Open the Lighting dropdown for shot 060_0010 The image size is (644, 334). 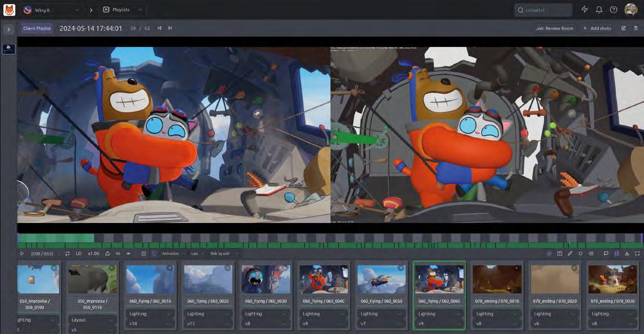(x=150, y=314)
